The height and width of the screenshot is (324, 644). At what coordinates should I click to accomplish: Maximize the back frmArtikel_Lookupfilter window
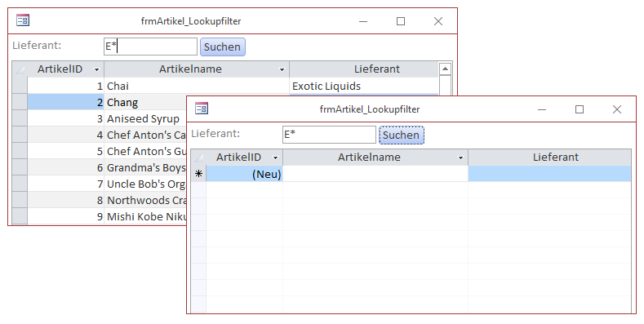pos(401,21)
